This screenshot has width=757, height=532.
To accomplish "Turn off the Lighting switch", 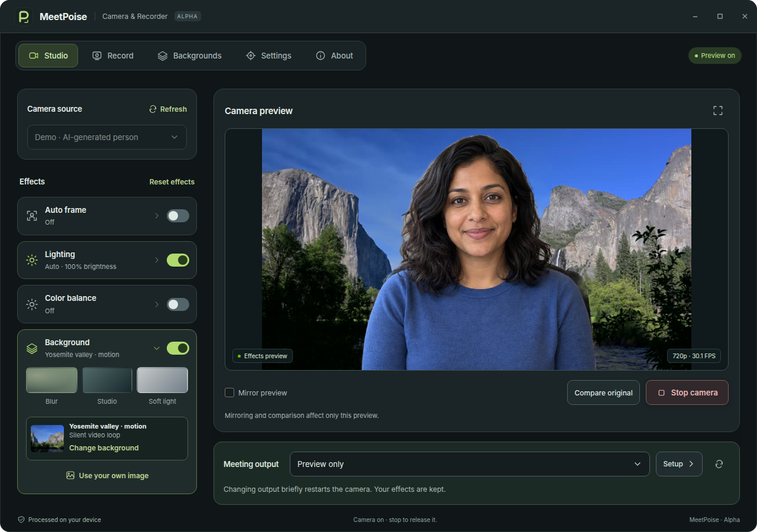I will pos(178,260).
